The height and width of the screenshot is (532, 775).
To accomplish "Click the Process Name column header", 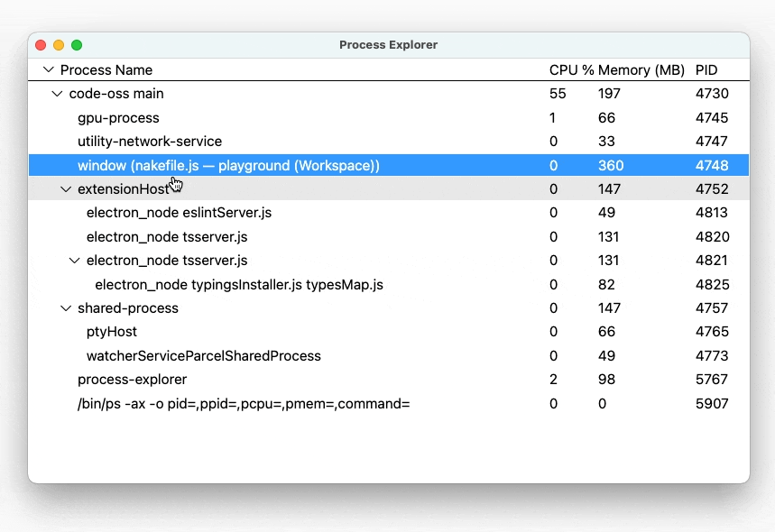I will tap(106, 69).
